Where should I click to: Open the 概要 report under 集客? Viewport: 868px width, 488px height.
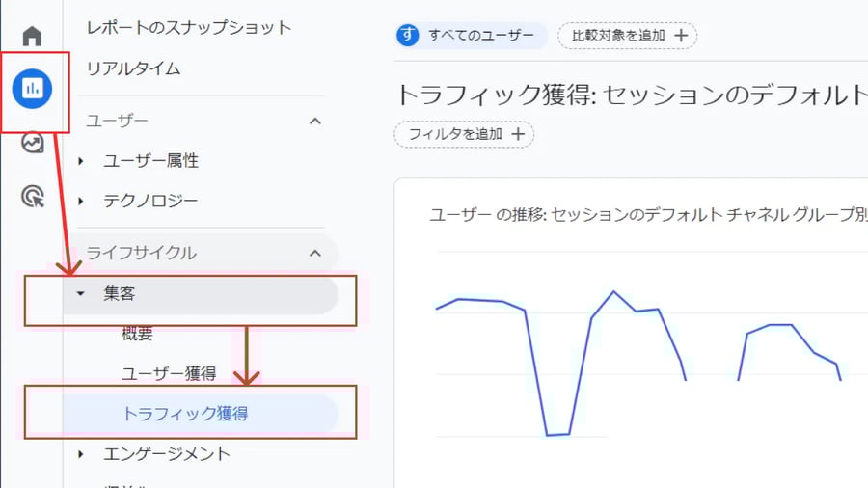[137, 334]
